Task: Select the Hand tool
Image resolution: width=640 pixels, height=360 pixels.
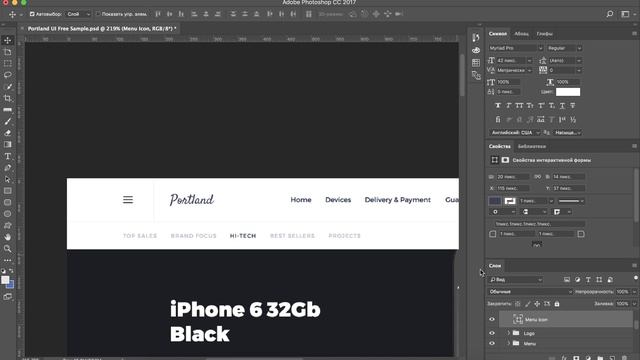Action: tap(7, 237)
